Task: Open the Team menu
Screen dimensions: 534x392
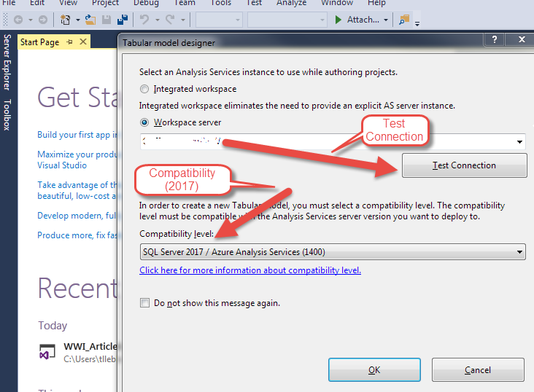Action: [185, 3]
